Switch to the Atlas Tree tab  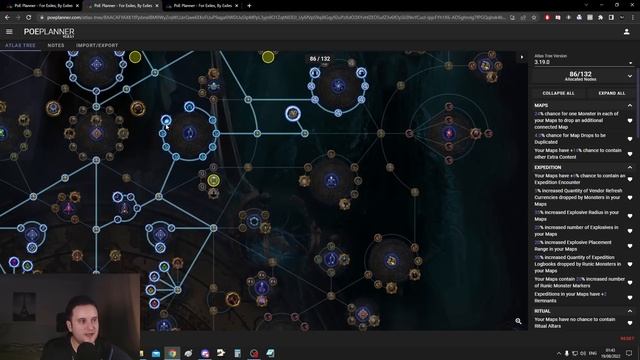click(x=20, y=45)
